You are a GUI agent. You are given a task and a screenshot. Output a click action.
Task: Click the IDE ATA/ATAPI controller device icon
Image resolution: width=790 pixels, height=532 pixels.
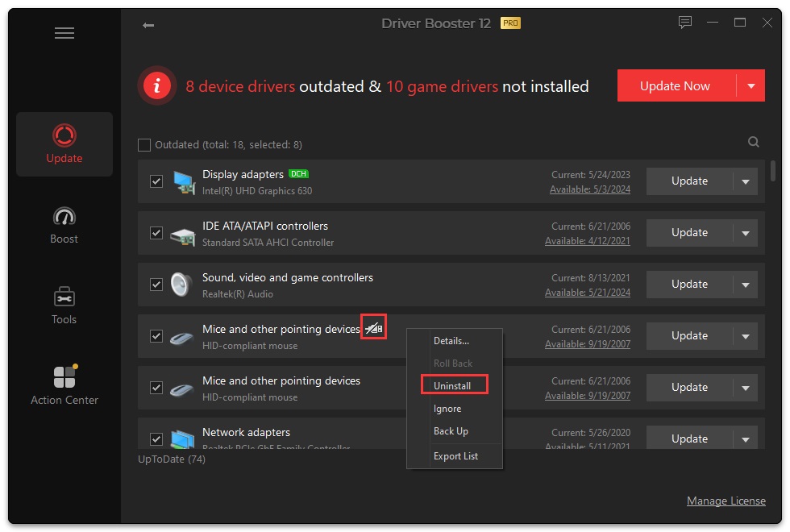click(x=182, y=236)
